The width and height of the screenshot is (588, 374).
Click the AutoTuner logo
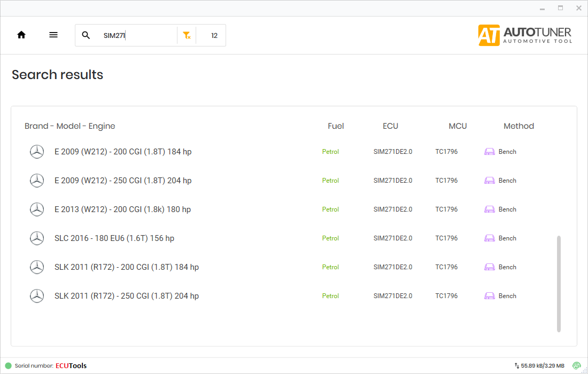pyautogui.click(x=525, y=35)
